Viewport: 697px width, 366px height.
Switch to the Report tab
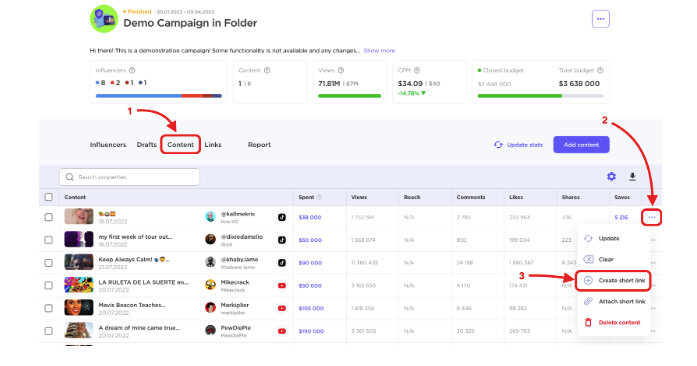[x=259, y=145]
